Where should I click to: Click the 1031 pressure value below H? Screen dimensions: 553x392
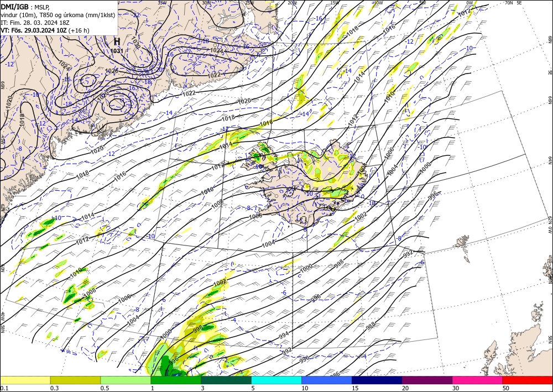click(x=117, y=51)
